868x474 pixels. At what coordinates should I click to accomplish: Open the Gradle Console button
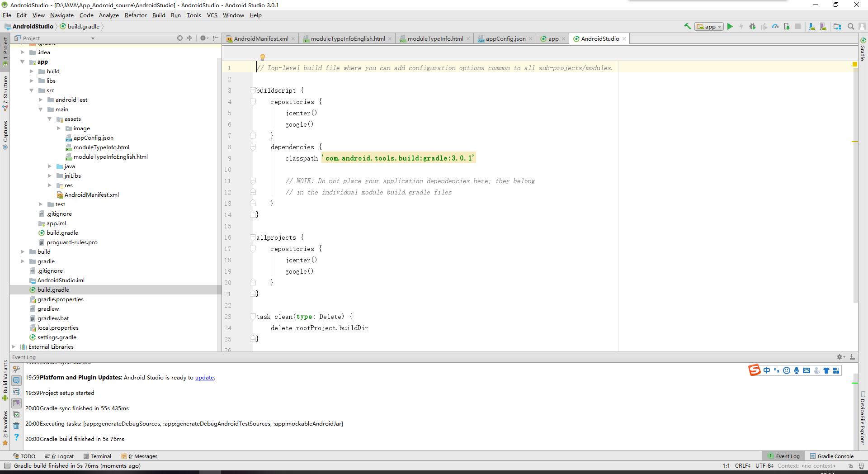coord(832,456)
